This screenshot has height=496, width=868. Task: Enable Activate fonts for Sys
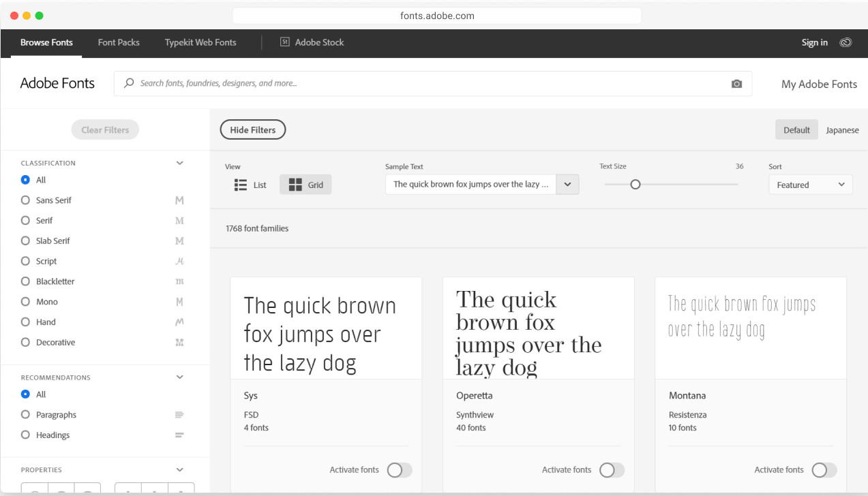tap(399, 470)
